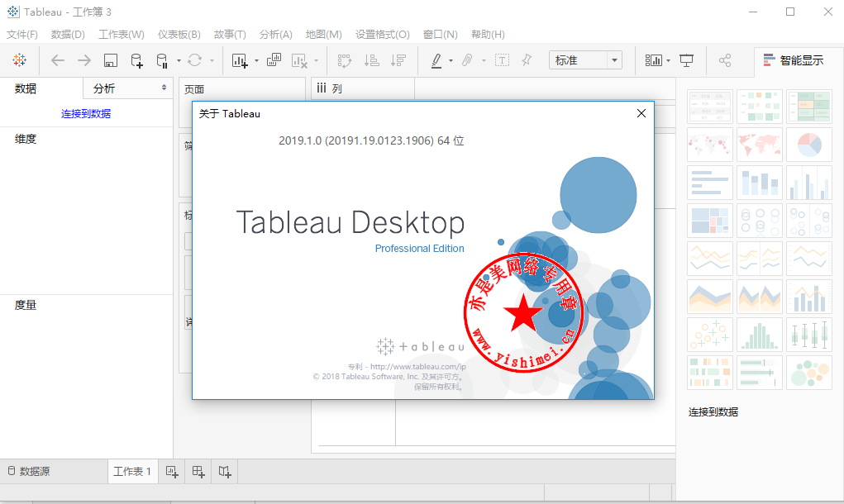Close the 关于 Tableau dialog
844x504 pixels.
pos(641,113)
